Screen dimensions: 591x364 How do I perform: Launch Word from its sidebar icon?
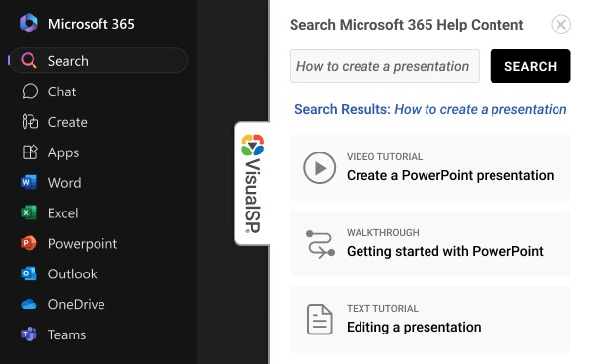pos(29,183)
